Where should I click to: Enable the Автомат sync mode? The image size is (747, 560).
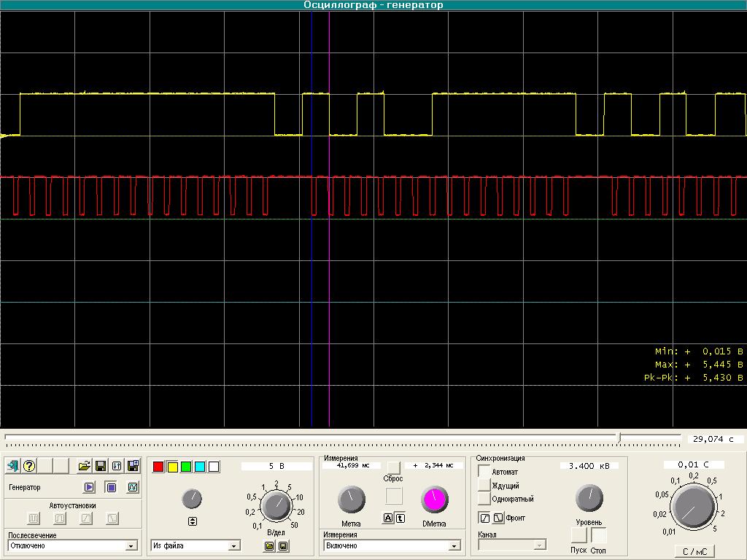pyautogui.click(x=484, y=472)
